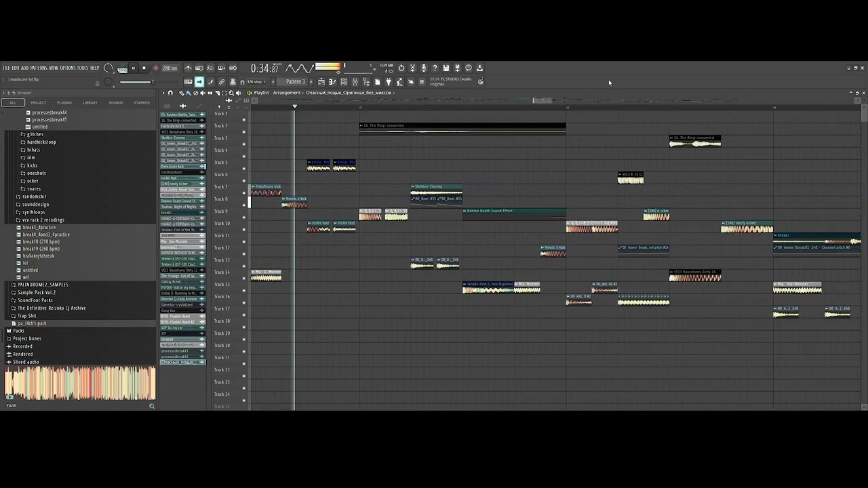Select the playlist draw pencil tool
The height and width of the screenshot is (488, 868).
coord(182,93)
